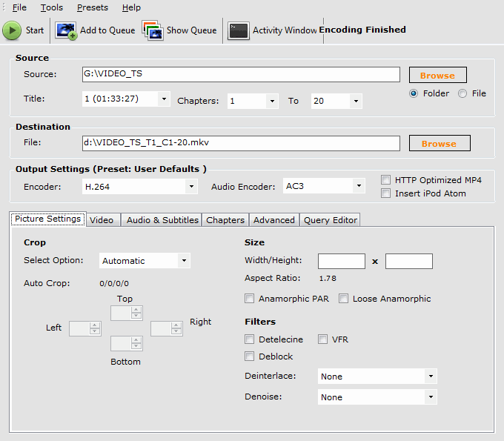Click the Encoding Finished status text

[362, 30]
